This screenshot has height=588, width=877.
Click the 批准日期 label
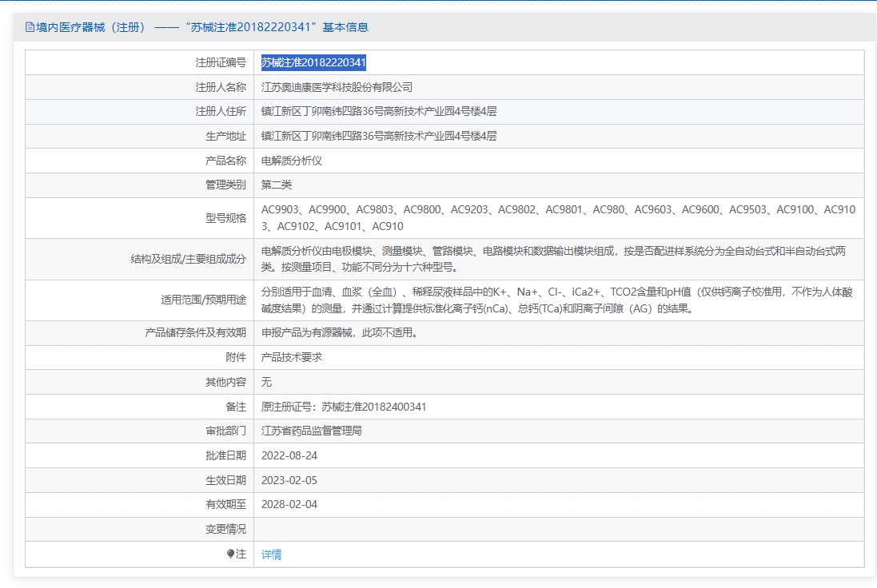[225, 455]
